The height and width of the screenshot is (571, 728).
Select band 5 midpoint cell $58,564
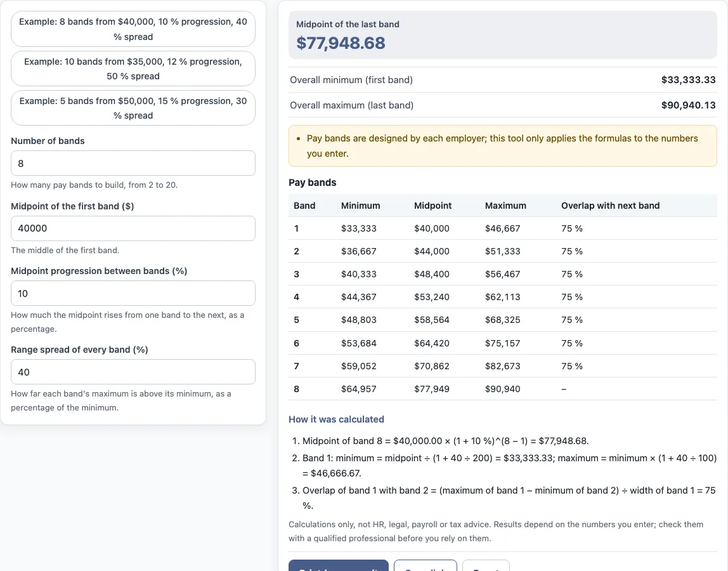(x=432, y=320)
